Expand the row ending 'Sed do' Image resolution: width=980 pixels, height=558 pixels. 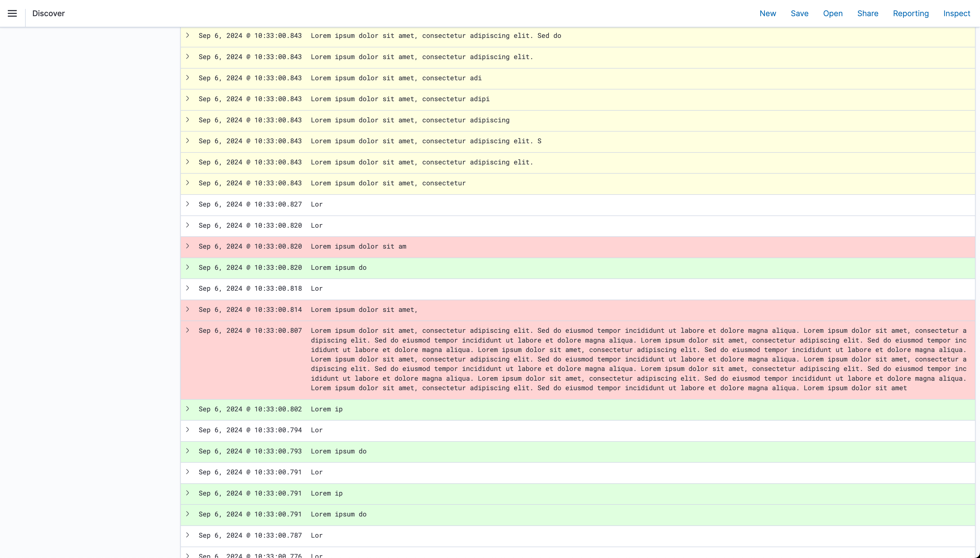[188, 35]
